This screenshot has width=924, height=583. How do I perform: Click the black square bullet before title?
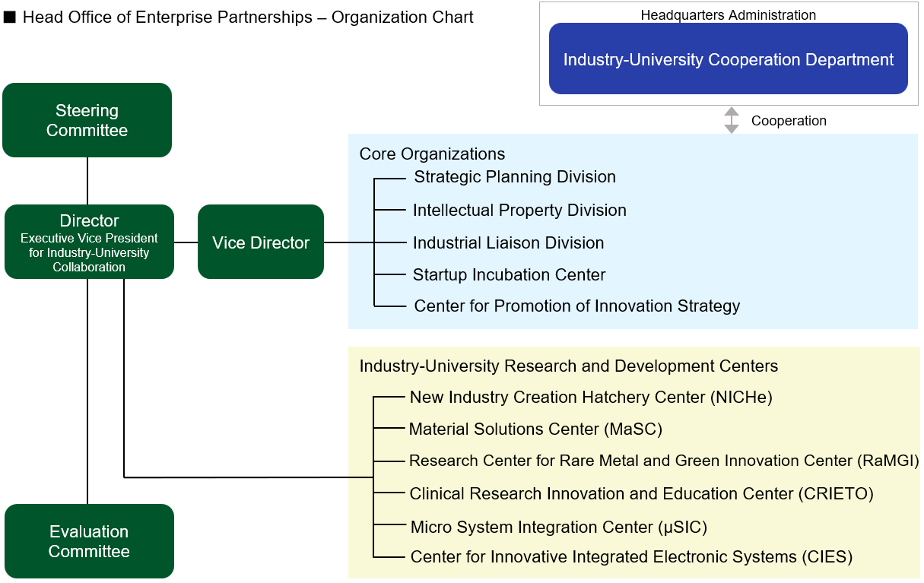[10, 17]
